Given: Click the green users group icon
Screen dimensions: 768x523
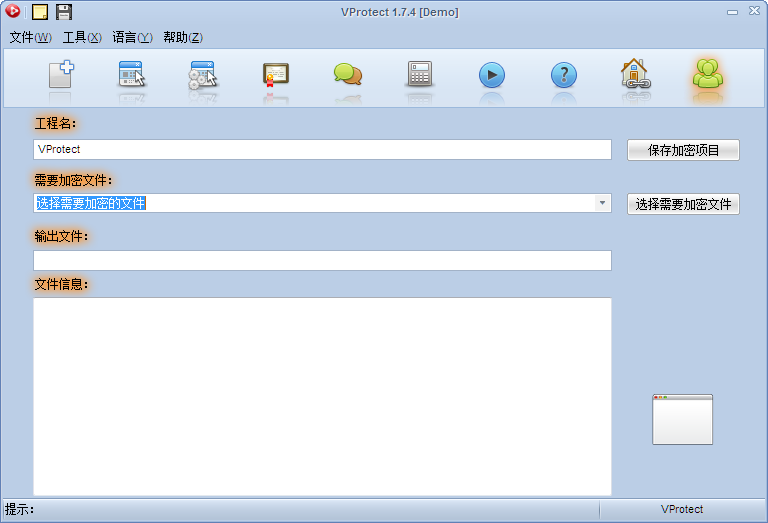Looking at the screenshot, I should pyautogui.click(x=708, y=74).
